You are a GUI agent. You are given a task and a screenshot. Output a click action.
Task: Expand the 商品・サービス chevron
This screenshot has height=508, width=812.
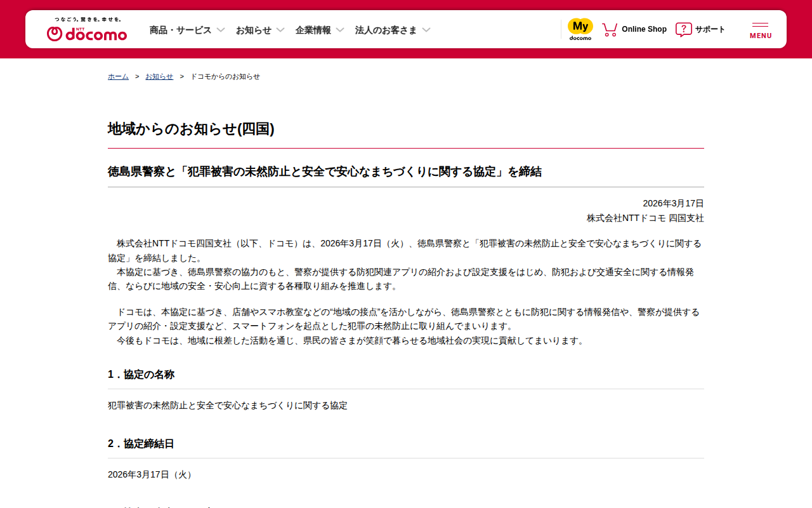pyautogui.click(x=221, y=30)
